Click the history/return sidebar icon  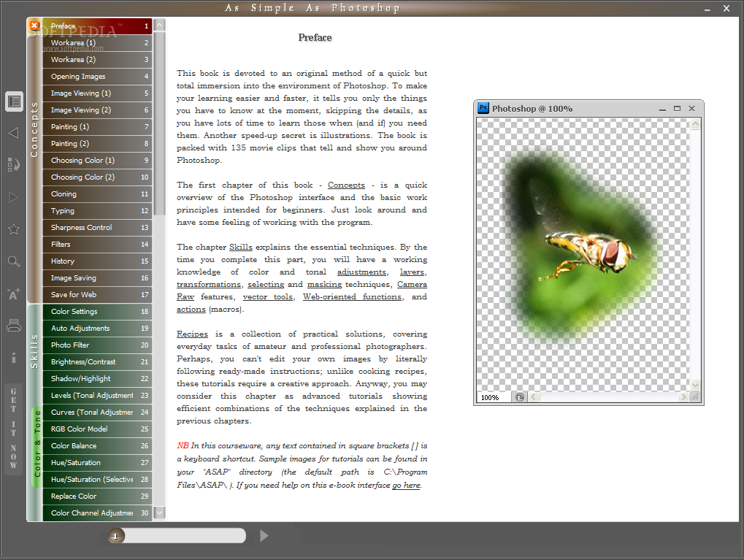point(14,165)
